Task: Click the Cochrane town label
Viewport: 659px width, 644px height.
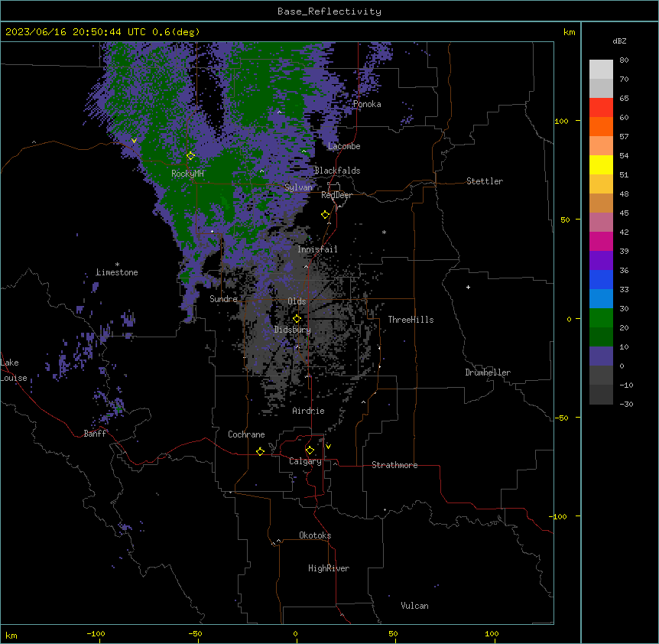Action: 246,434
